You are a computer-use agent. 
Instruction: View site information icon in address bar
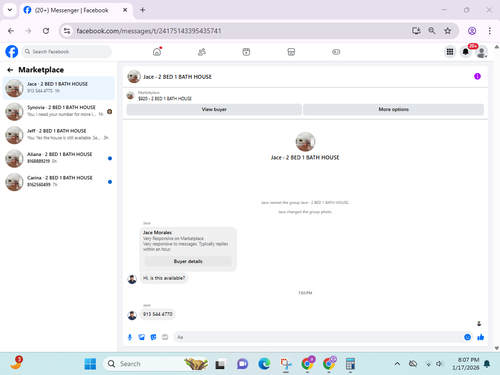point(67,31)
